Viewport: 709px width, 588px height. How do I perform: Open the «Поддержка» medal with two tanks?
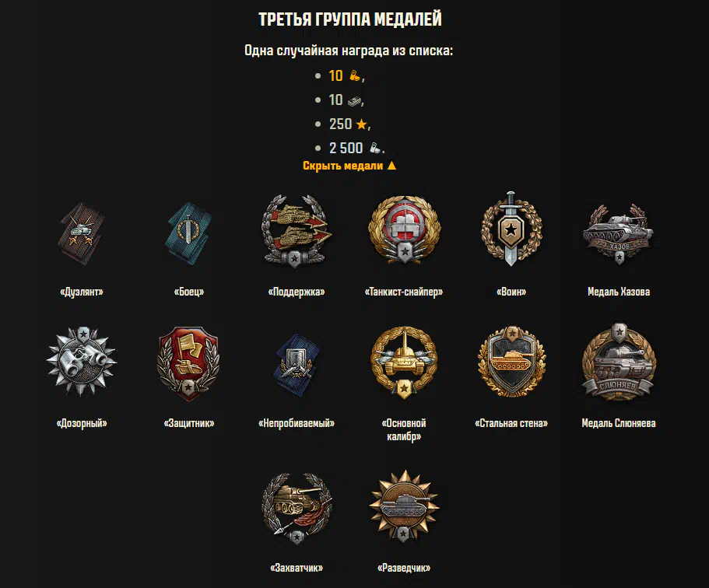pos(297,232)
